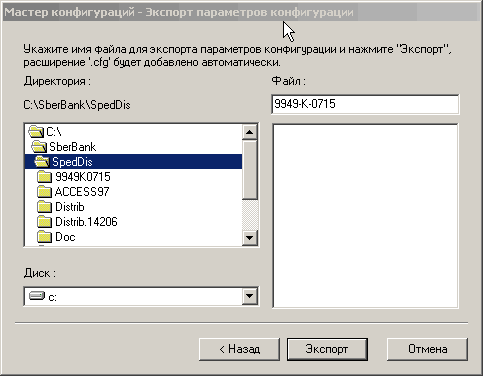
Task: Click the Doc folder icon
Action: tap(44, 237)
